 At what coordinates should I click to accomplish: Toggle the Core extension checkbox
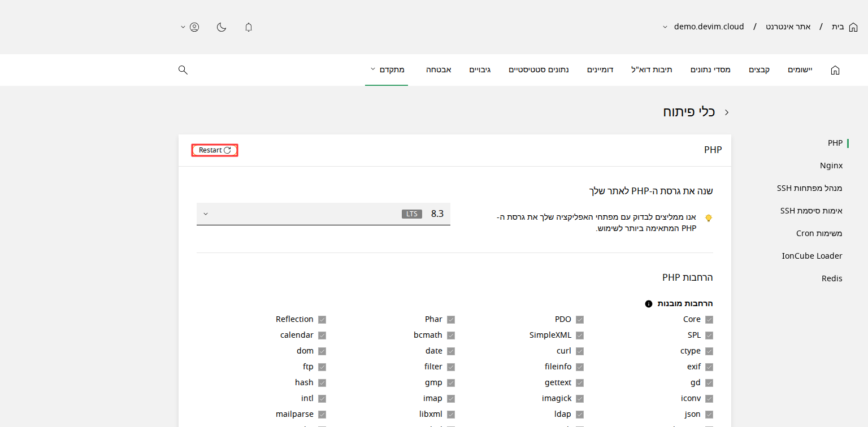tap(709, 320)
